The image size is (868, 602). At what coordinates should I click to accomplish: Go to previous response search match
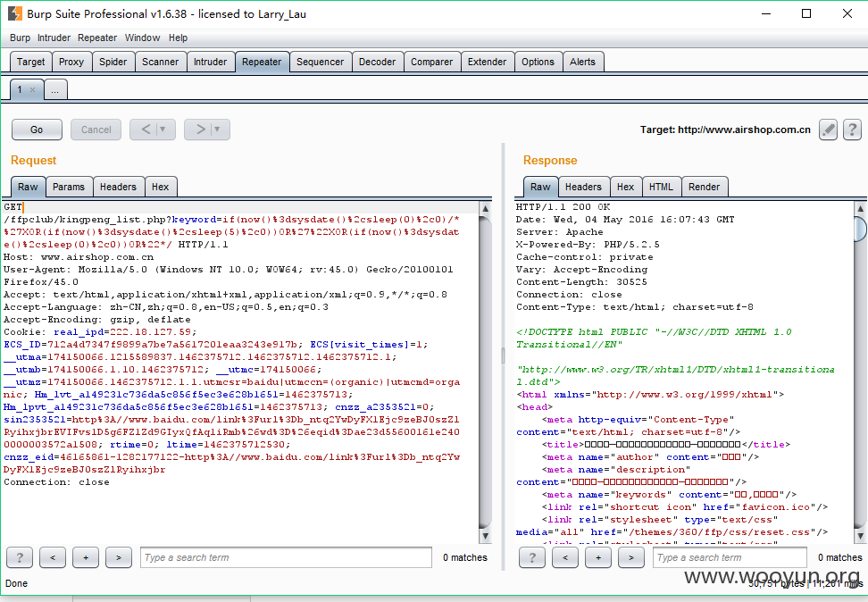565,557
